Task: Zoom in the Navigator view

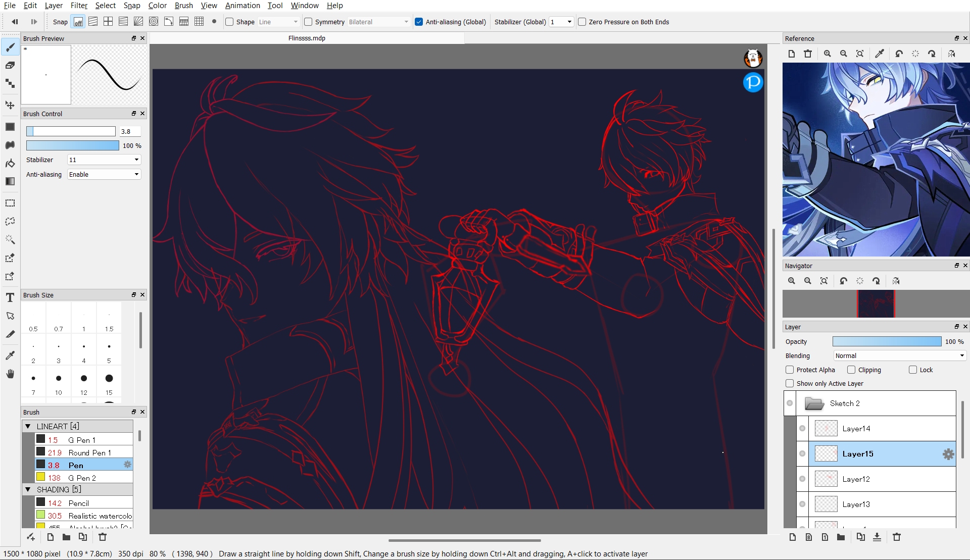Action: coord(792,281)
